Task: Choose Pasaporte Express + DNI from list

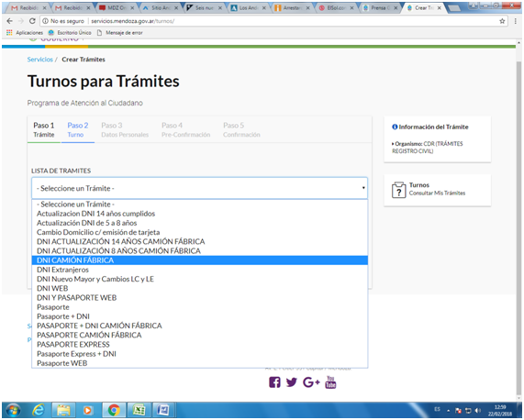Action: point(200,354)
